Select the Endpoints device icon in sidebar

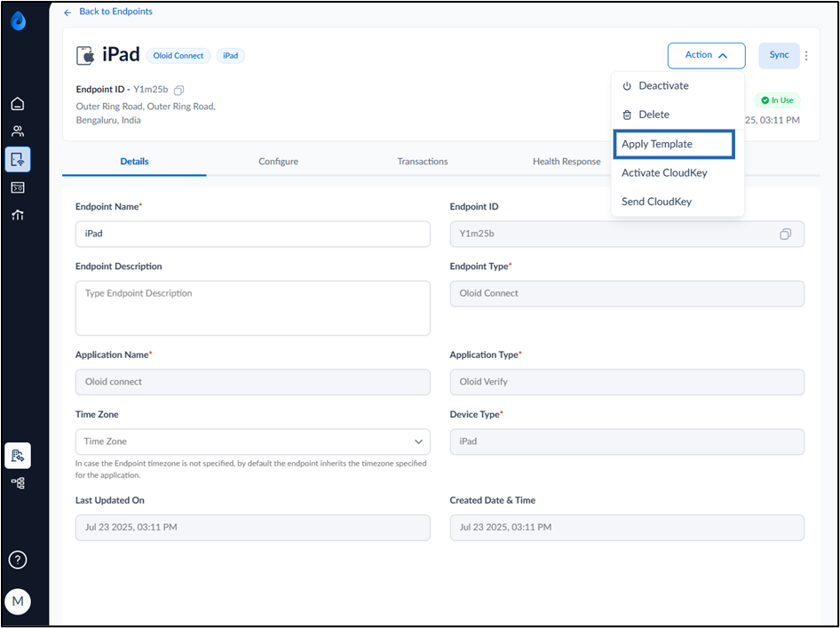[x=18, y=159]
